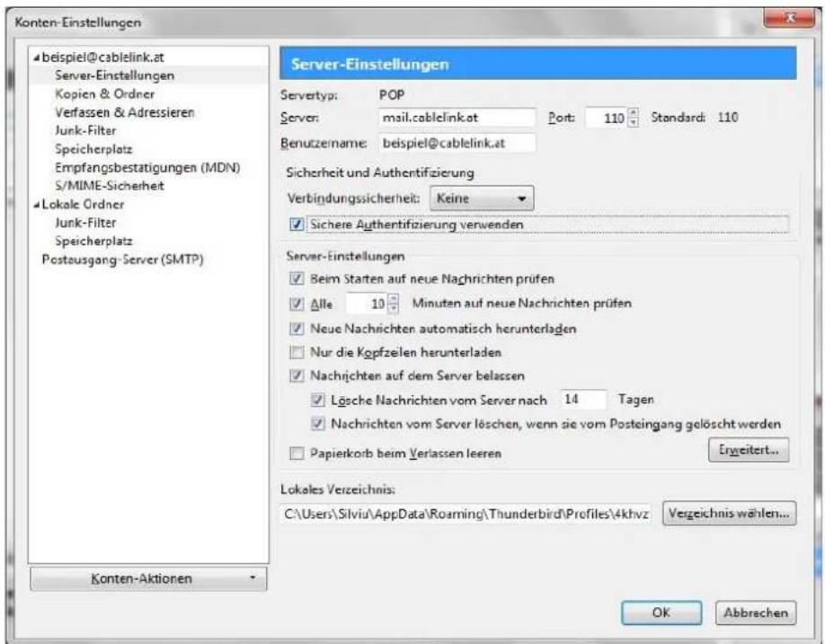Enable Papierkorb beim Verlassen leeren

pos(297,454)
